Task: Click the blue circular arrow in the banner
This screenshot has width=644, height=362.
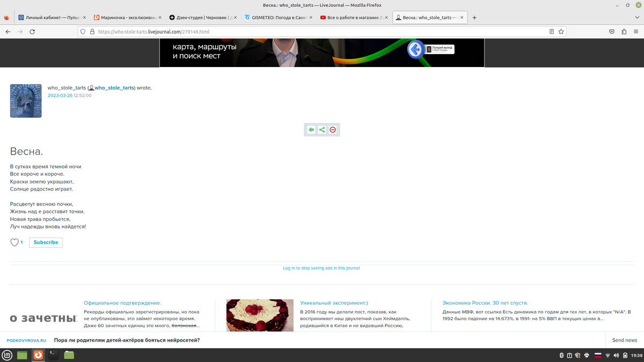Action: pyautogui.click(x=415, y=49)
